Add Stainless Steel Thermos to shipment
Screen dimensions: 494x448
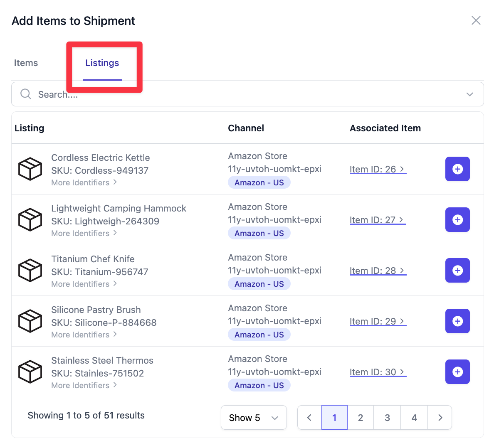(457, 372)
